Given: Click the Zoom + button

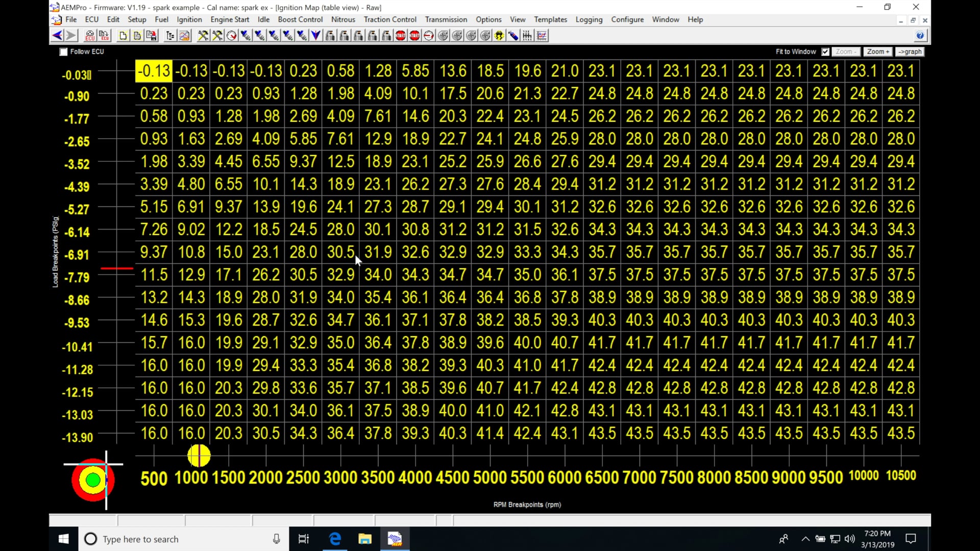Looking at the screenshot, I should point(878,52).
